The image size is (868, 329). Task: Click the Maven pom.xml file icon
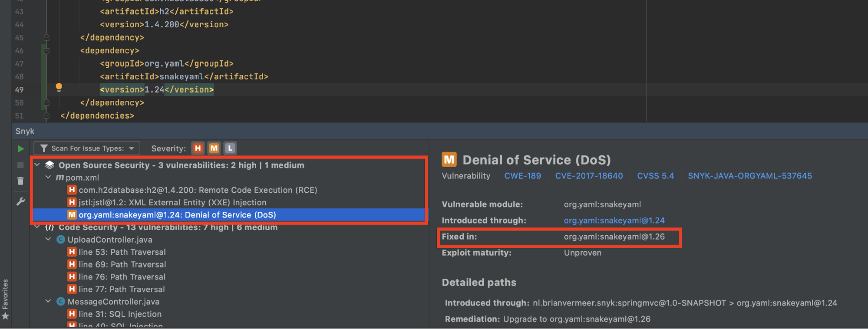[60, 178]
